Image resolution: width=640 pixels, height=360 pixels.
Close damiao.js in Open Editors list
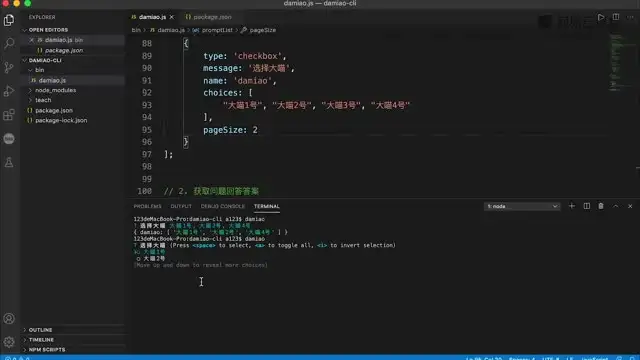31,40
